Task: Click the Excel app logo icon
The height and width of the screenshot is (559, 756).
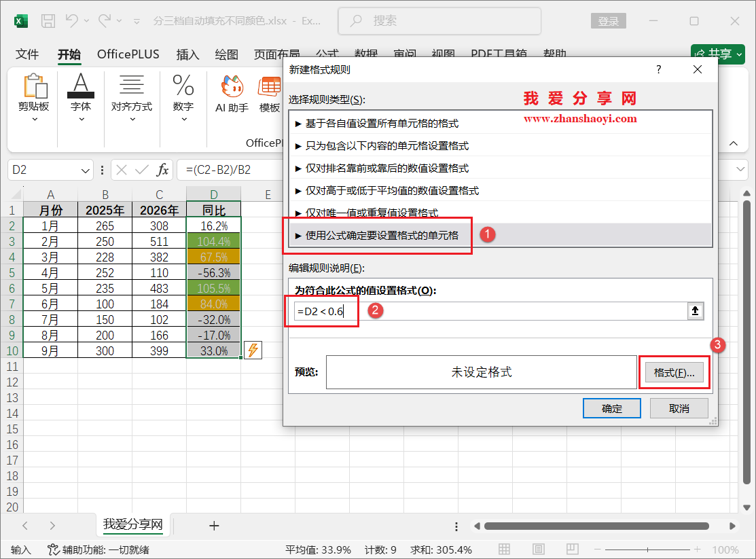Action: point(21,21)
